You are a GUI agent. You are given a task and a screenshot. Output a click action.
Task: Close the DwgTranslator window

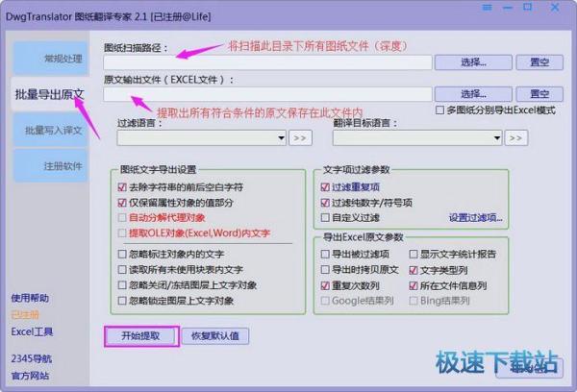pyautogui.click(x=555, y=8)
